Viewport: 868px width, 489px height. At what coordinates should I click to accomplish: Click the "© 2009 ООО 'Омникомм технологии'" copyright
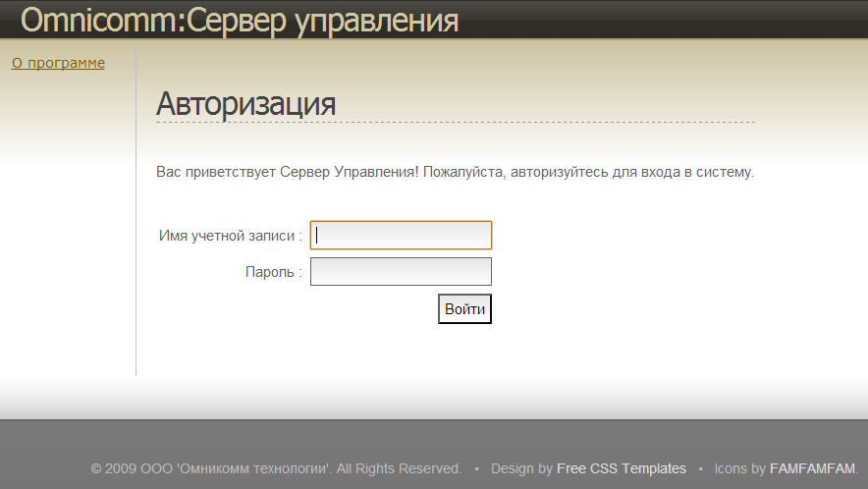(x=210, y=468)
